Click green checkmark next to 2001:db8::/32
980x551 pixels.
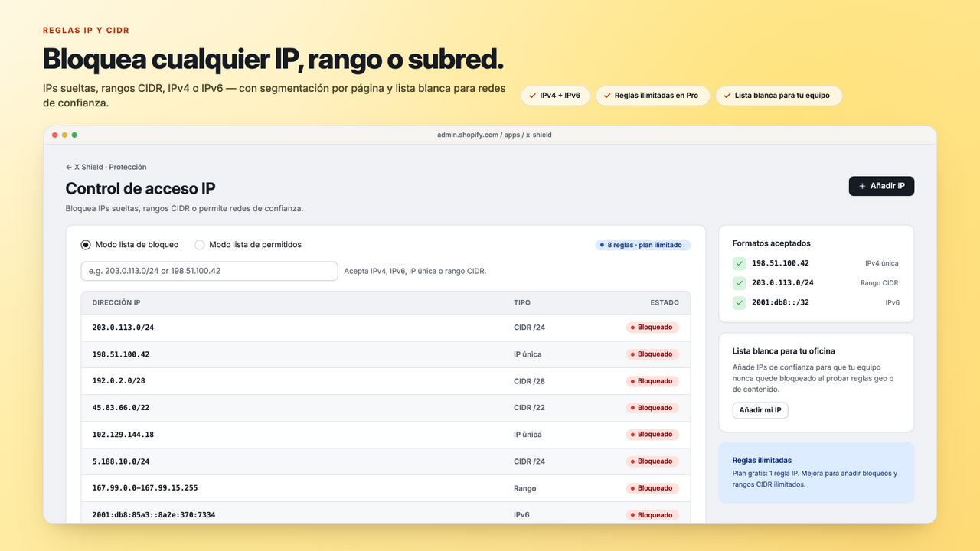coord(739,303)
